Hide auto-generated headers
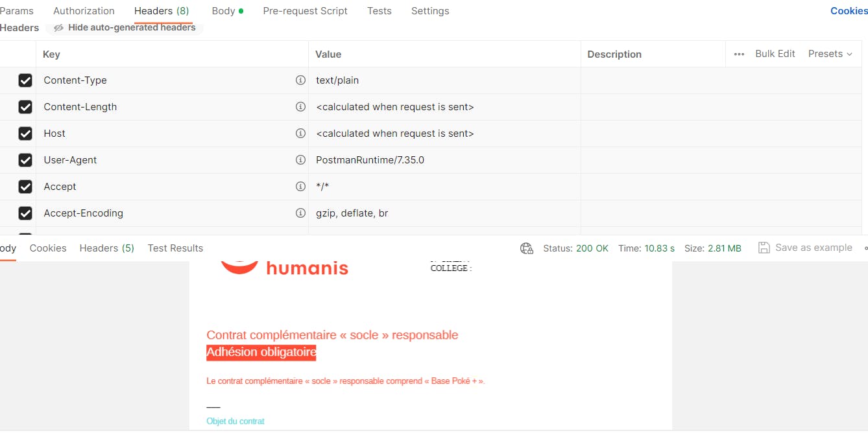The height and width of the screenshot is (433, 868). click(x=125, y=28)
